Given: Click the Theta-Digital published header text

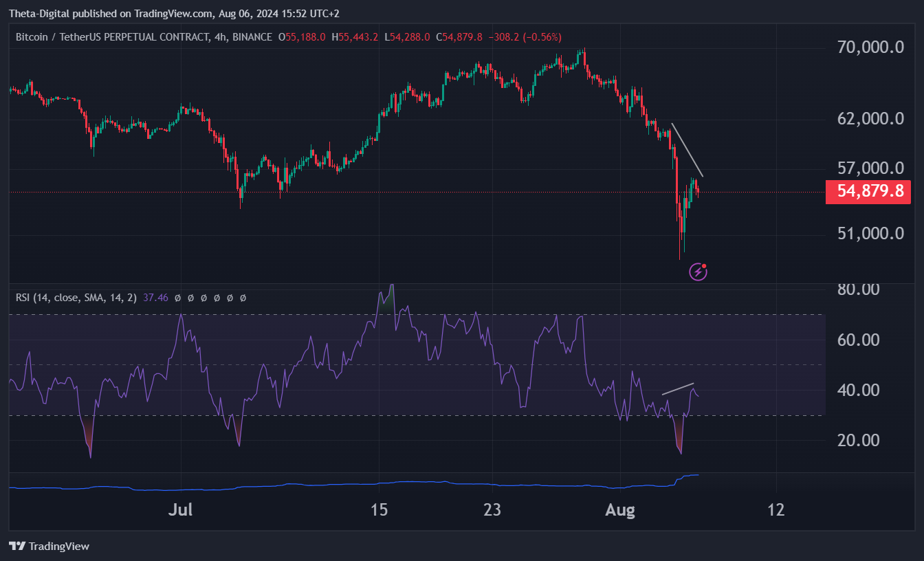Looking at the screenshot, I should tap(175, 13).
